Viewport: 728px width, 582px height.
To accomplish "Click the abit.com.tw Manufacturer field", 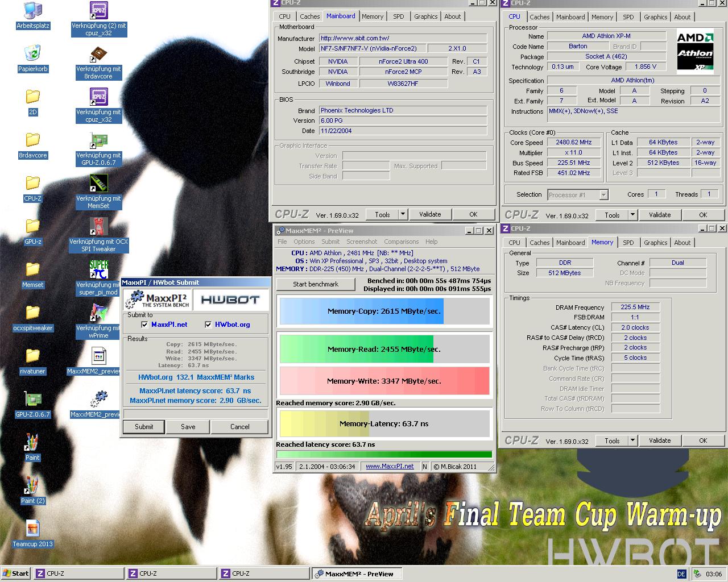I will pyautogui.click(x=403, y=39).
